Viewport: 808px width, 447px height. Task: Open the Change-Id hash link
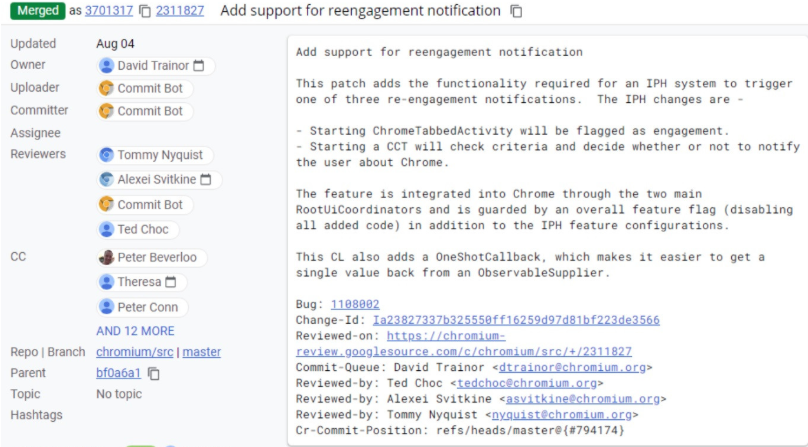point(516,320)
